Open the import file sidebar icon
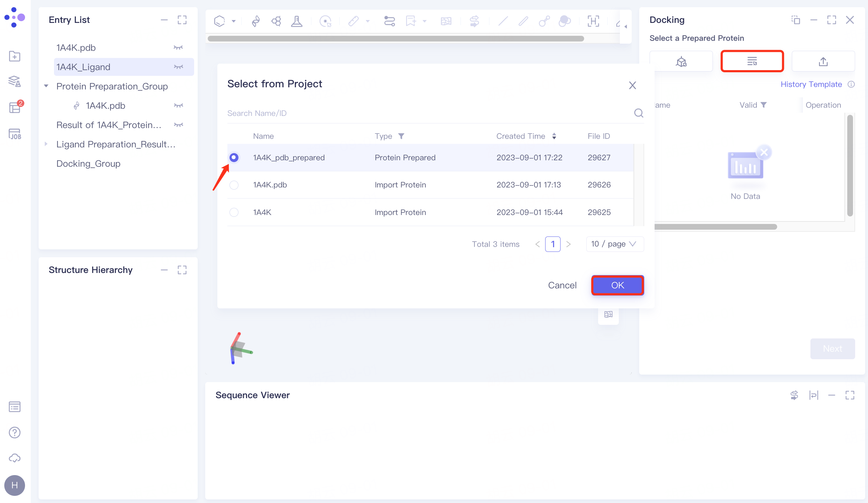This screenshot has width=868, height=503. pos(15,56)
